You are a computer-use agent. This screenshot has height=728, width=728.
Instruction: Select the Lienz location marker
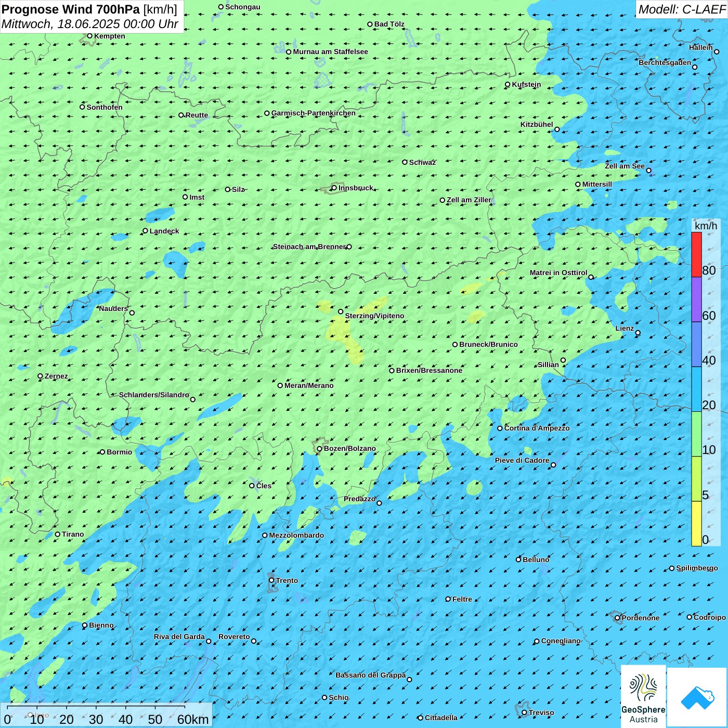pos(638,333)
